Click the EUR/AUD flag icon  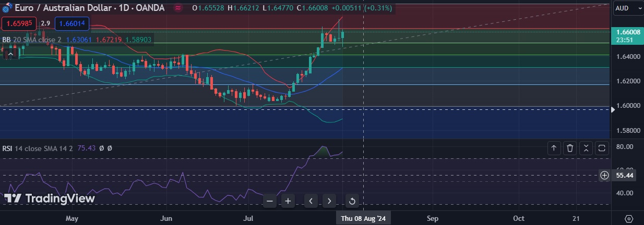(8, 8)
